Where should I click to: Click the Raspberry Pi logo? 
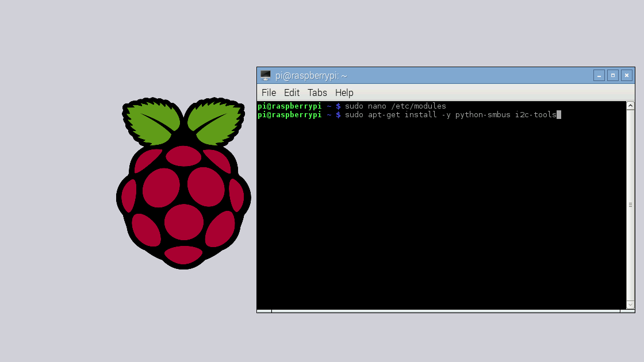[183, 183]
